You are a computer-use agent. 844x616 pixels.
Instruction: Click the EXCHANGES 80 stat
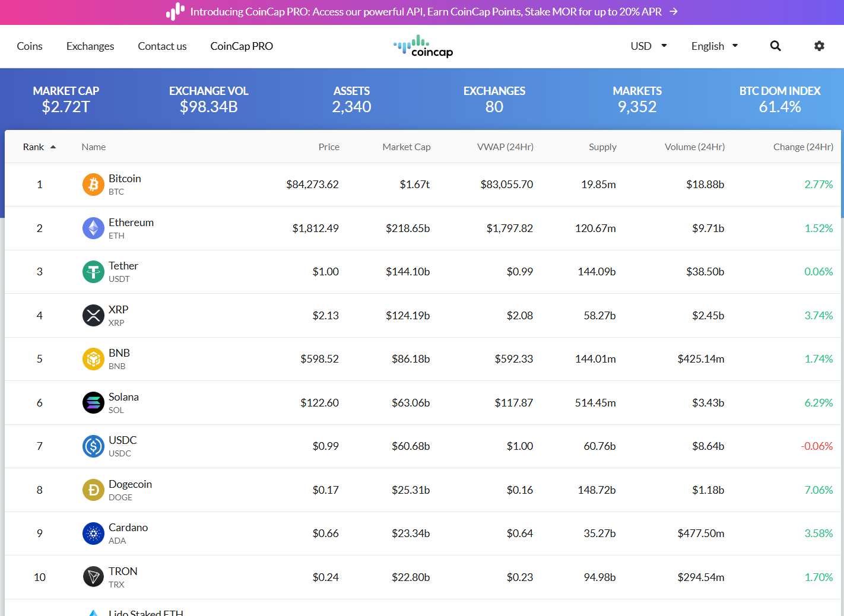click(494, 99)
